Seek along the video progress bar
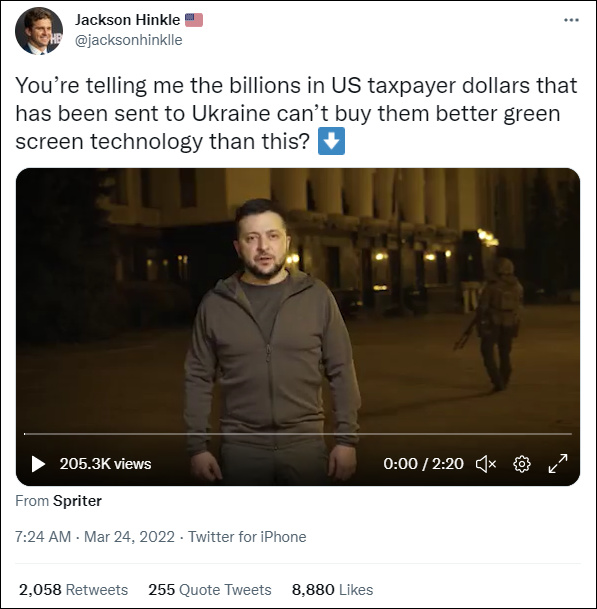Viewport: 597px width, 609px height. coord(298,433)
